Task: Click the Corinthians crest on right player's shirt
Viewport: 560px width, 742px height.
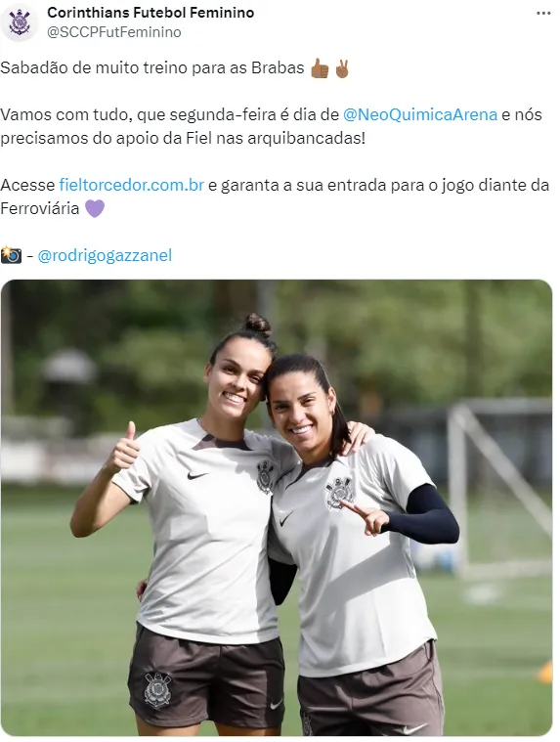Action: click(x=339, y=493)
